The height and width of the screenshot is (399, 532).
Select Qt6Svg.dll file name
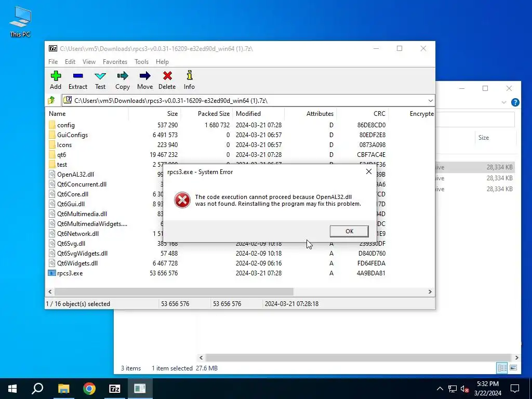coord(71,243)
